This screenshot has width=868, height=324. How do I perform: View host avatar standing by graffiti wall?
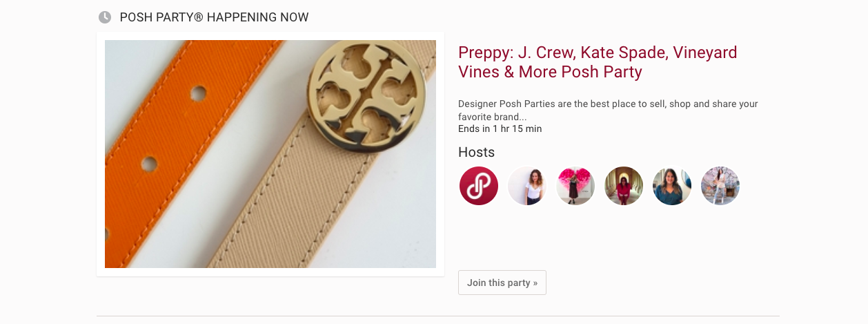[x=720, y=186]
